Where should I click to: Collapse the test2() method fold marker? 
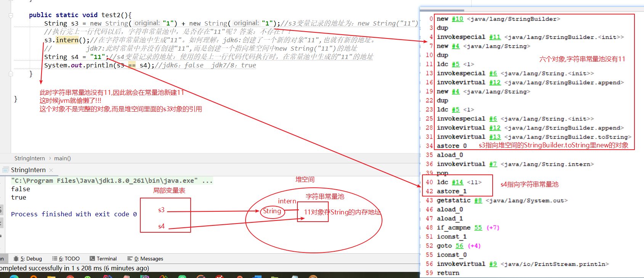11,15
